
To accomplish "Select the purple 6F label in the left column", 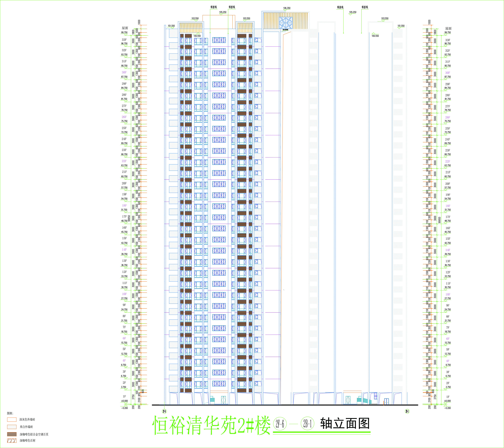I will tap(124, 338).
